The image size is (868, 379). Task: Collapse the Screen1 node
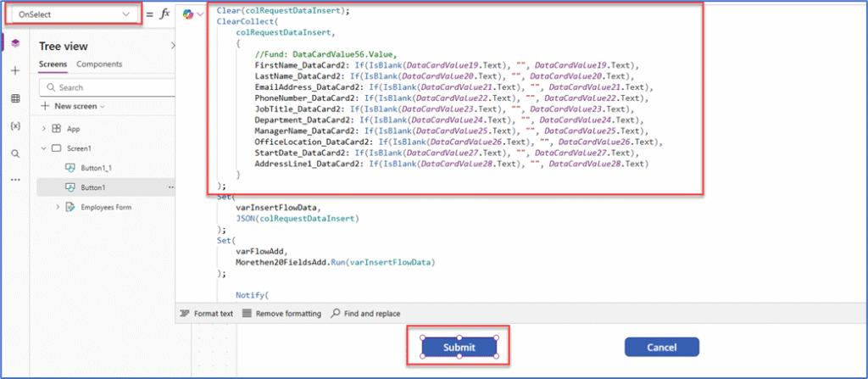point(44,148)
